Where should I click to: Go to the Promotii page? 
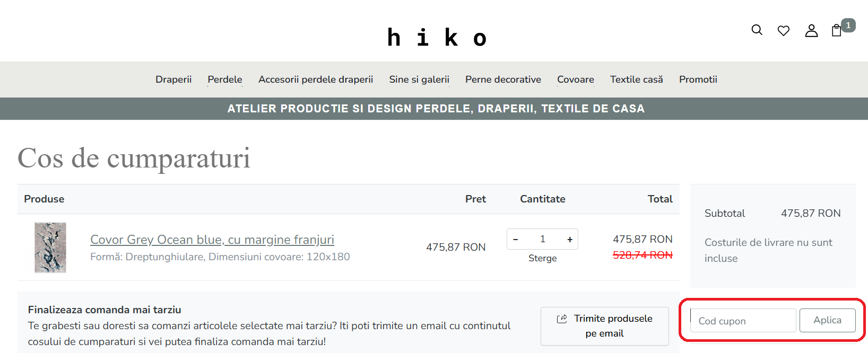[x=698, y=80]
